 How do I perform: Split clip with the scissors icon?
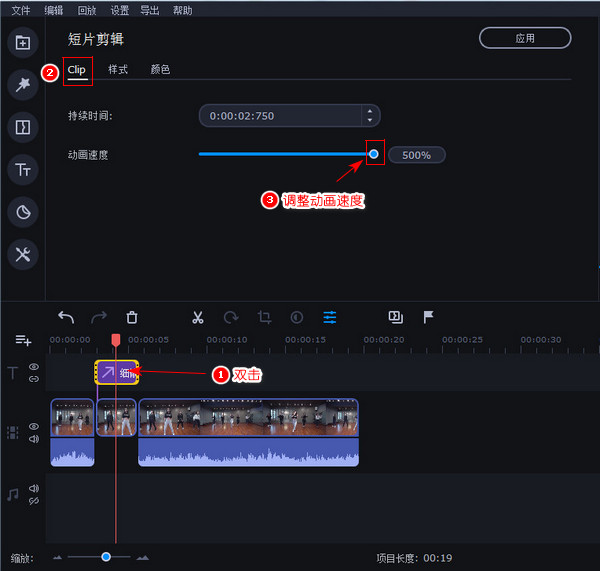[198, 317]
